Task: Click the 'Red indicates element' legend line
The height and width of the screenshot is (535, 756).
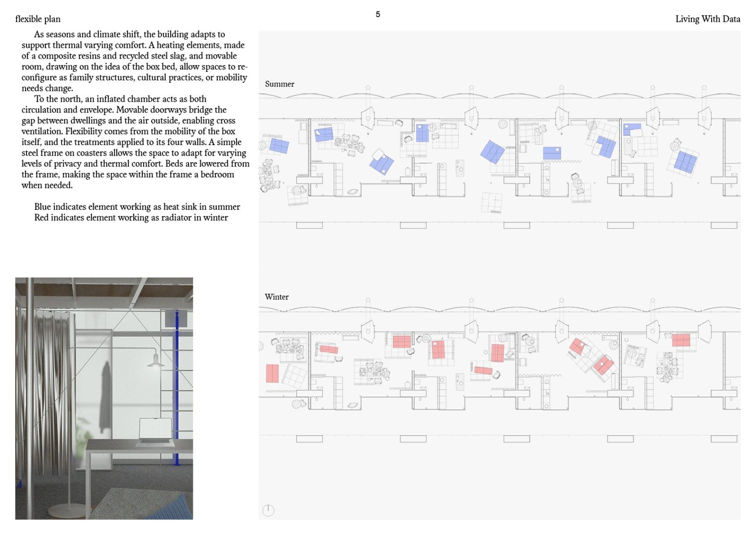Action: (x=131, y=218)
